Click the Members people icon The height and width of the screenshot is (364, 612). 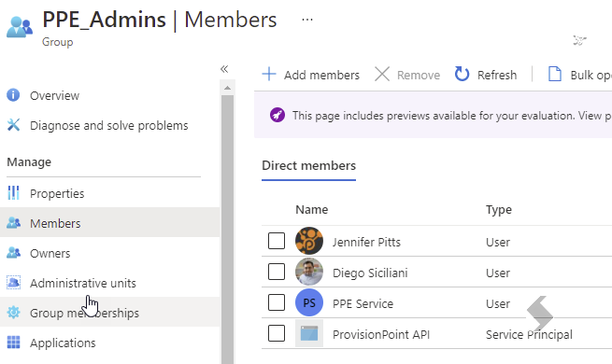point(13,222)
